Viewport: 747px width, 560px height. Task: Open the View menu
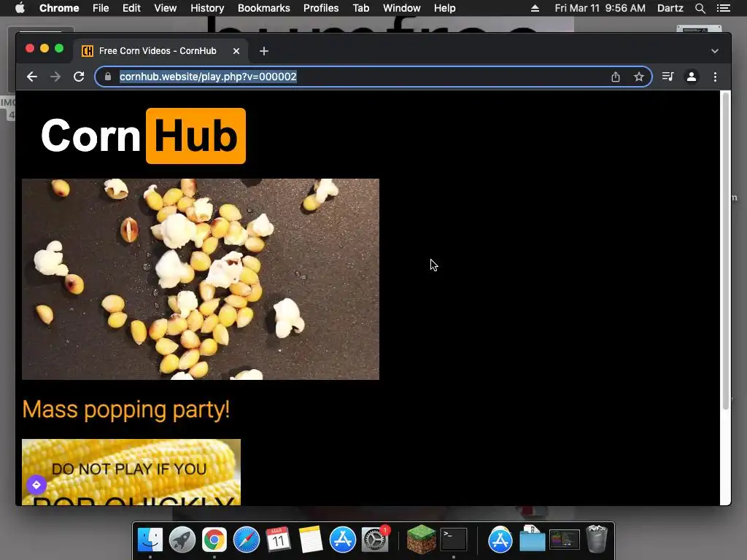click(x=166, y=8)
